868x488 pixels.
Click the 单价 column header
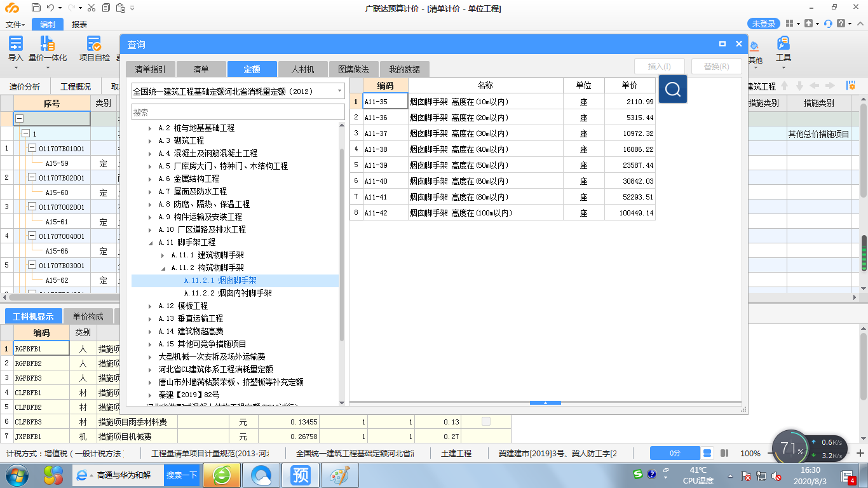(630, 85)
